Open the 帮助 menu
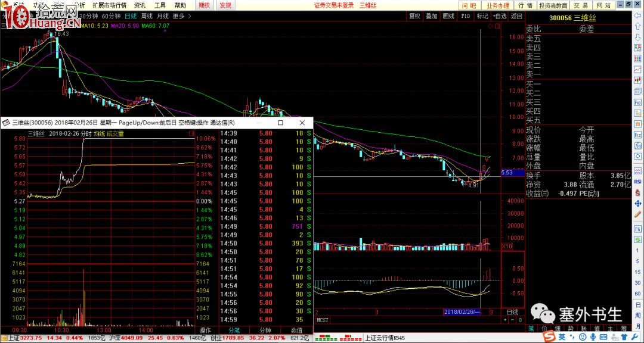644x343 pixels. coord(180,5)
